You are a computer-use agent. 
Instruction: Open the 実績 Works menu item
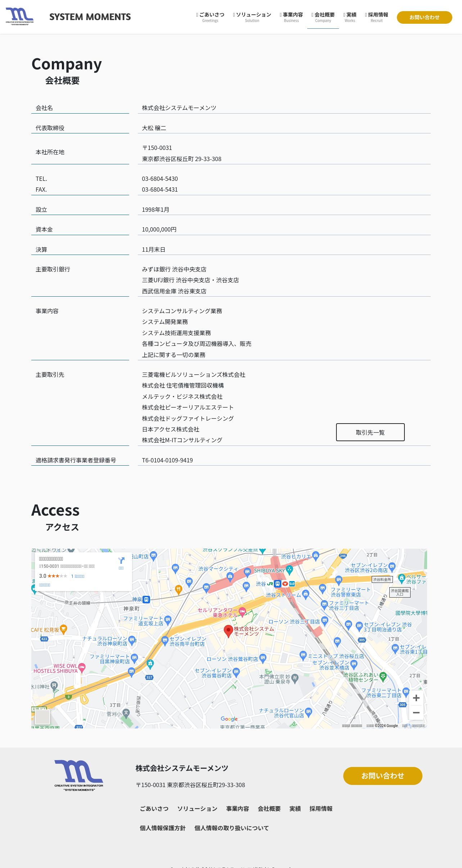[350, 17]
